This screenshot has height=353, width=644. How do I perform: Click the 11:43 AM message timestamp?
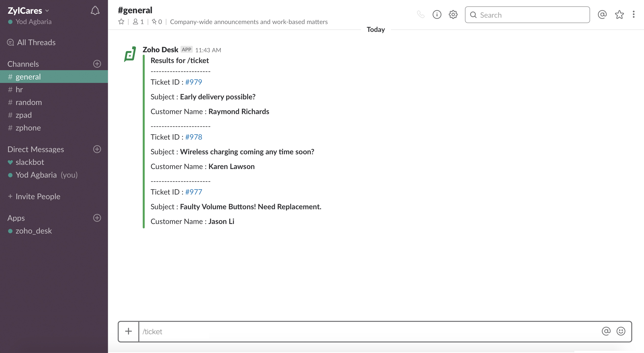(x=208, y=50)
